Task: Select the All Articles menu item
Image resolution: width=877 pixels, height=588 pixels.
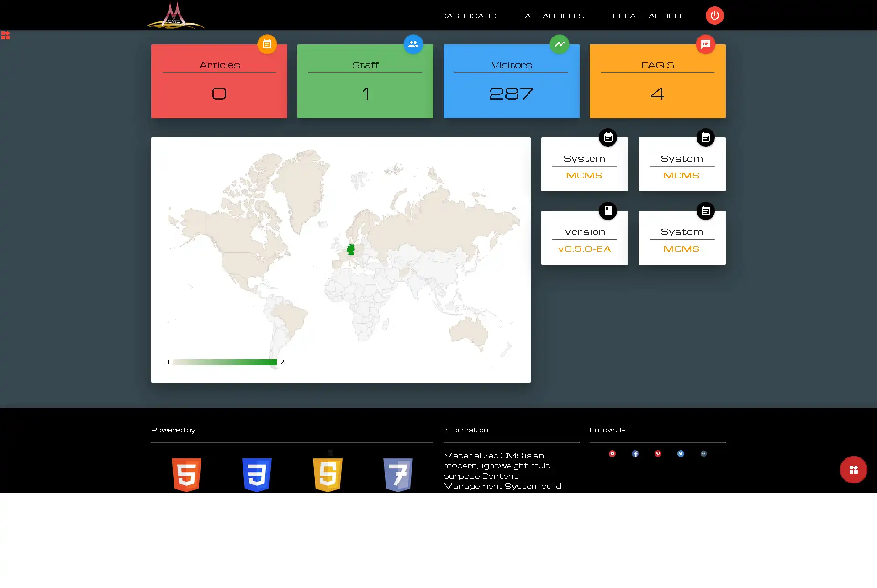Action: [x=554, y=15]
